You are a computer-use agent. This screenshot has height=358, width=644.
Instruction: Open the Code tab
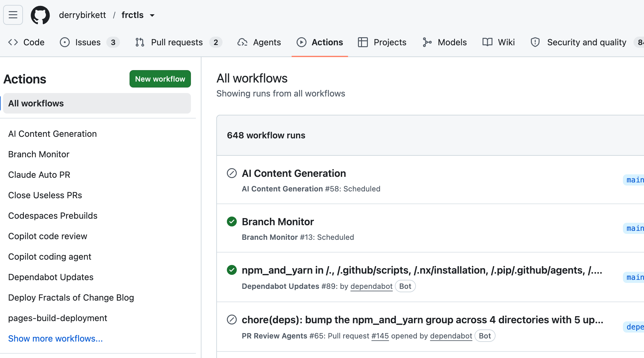coord(26,42)
